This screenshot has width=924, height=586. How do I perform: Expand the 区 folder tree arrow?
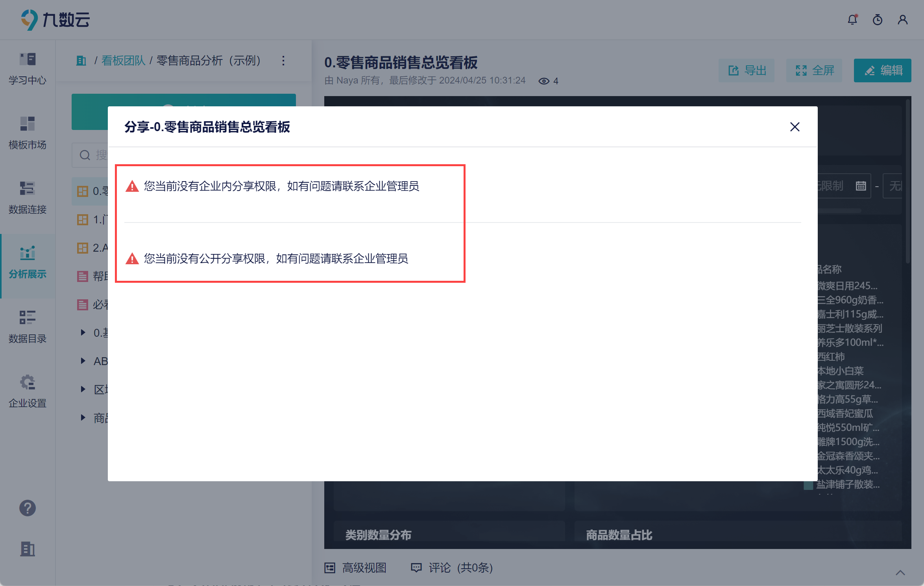click(x=83, y=389)
